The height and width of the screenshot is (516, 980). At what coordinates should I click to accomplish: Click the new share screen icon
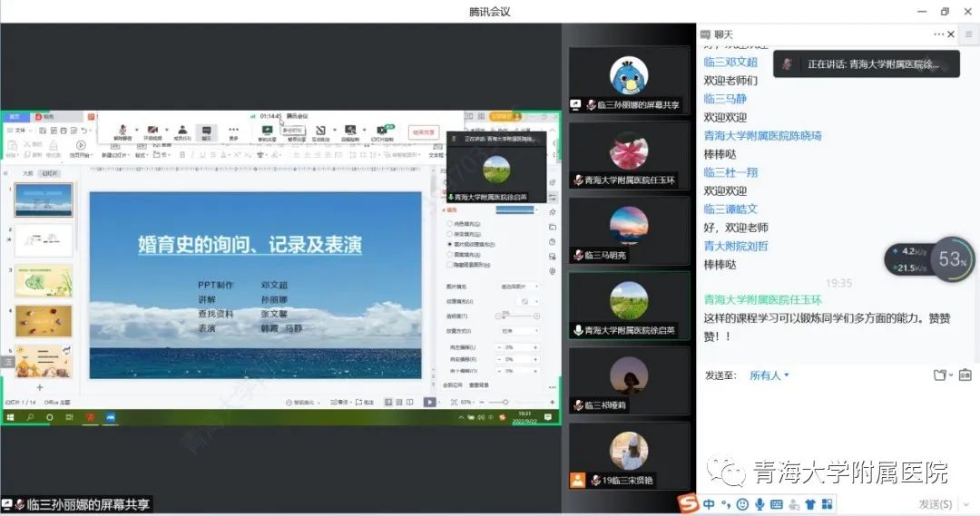tap(267, 130)
